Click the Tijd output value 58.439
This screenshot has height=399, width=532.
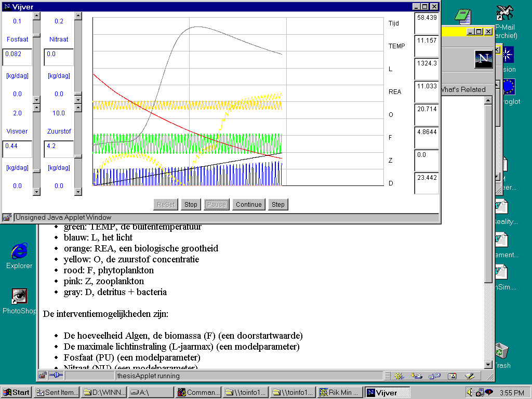click(427, 23)
